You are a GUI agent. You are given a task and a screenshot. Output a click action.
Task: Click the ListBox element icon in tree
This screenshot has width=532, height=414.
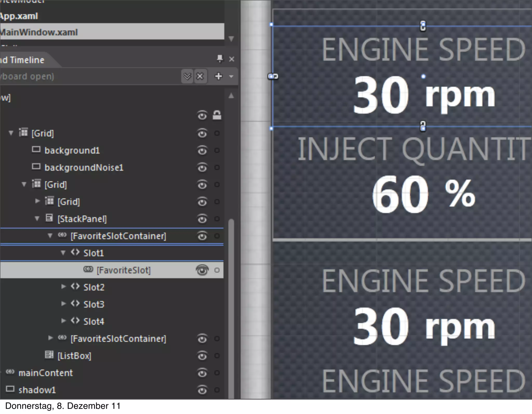(49, 355)
